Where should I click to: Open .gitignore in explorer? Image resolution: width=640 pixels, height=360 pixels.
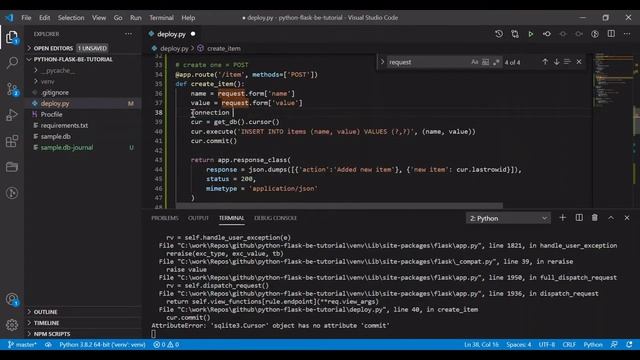tap(55, 93)
